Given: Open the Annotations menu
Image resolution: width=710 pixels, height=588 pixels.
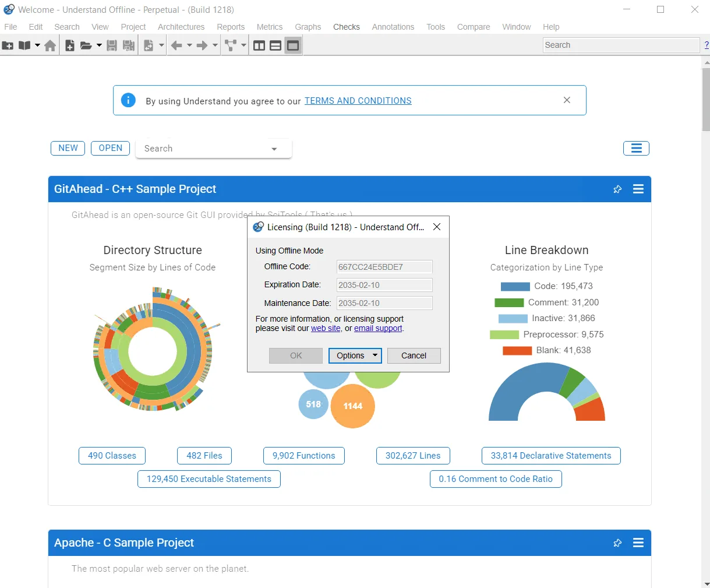Looking at the screenshot, I should click(393, 27).
